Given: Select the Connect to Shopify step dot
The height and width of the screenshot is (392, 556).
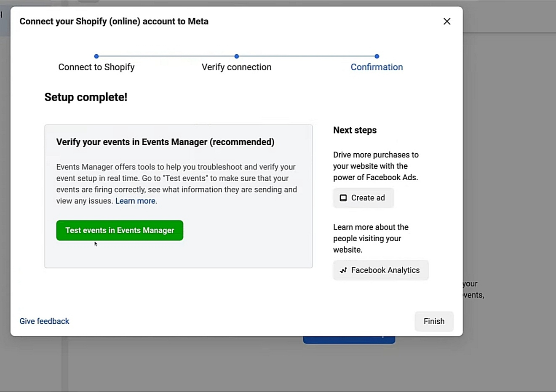Looking at the screenshot, I should click(96, 56).
